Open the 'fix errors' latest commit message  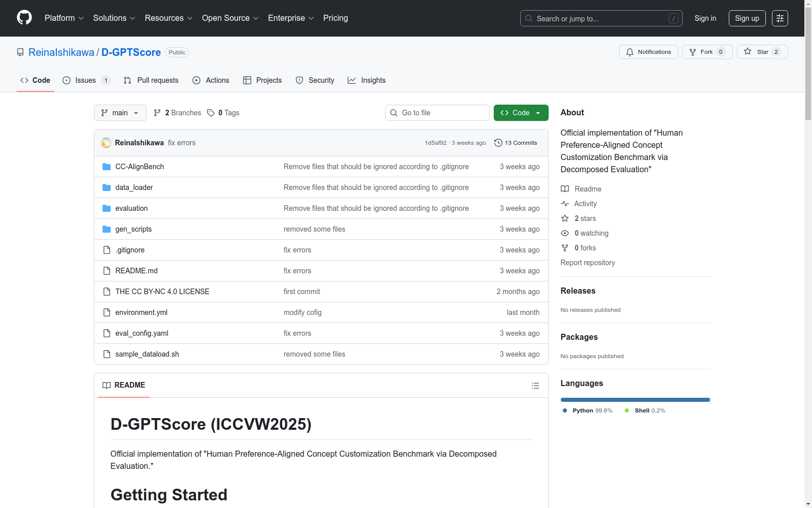[182, 143]
